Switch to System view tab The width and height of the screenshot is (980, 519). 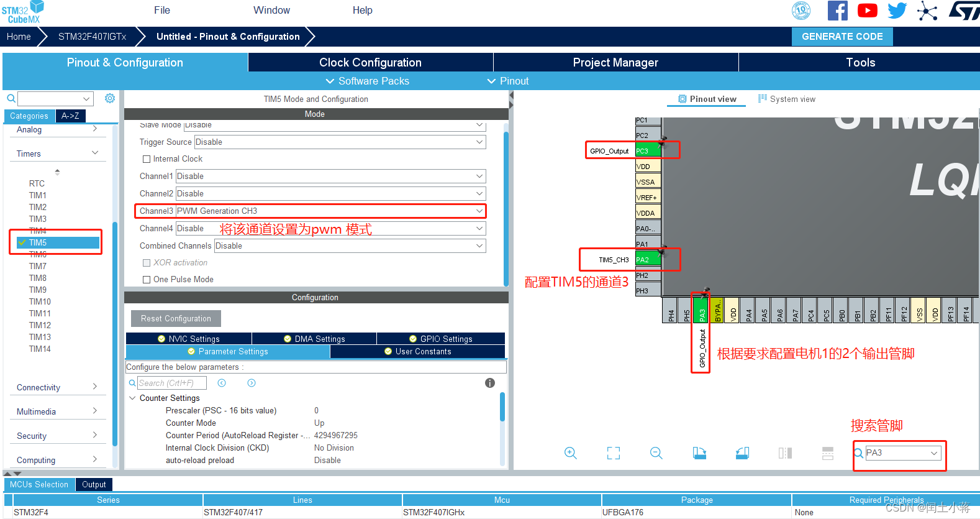[x=787, y=99]
